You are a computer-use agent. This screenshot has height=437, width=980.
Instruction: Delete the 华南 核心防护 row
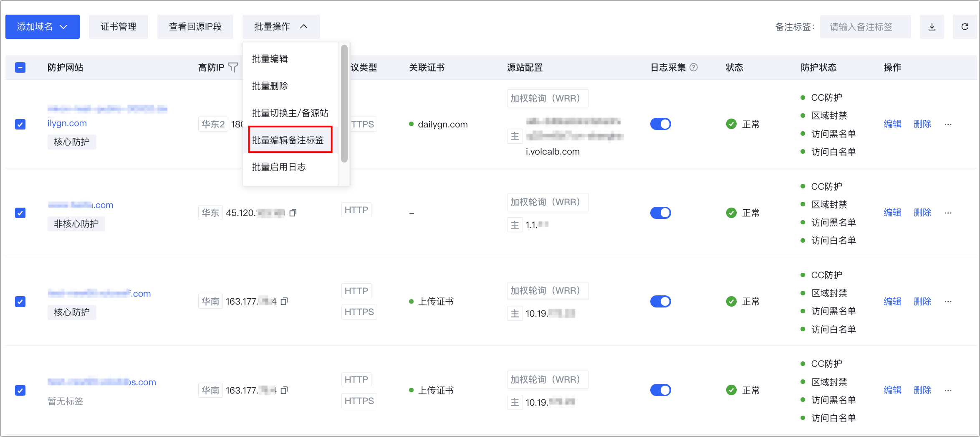[922, 301]
